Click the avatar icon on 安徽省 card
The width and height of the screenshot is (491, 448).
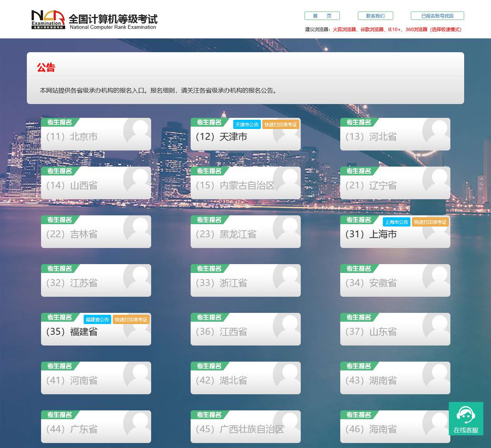click(x=432, y=276)
